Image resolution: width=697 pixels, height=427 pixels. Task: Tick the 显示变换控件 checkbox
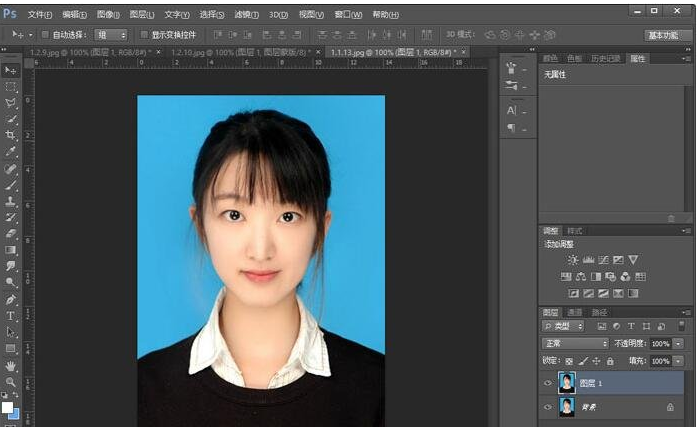point(144,35)
